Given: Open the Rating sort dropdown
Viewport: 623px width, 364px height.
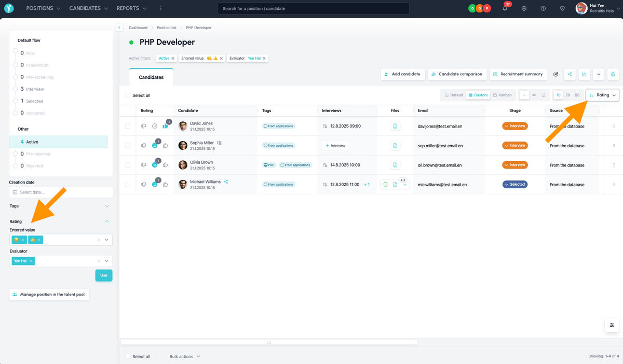Looking at the screenshot, I should coord(602,95).
